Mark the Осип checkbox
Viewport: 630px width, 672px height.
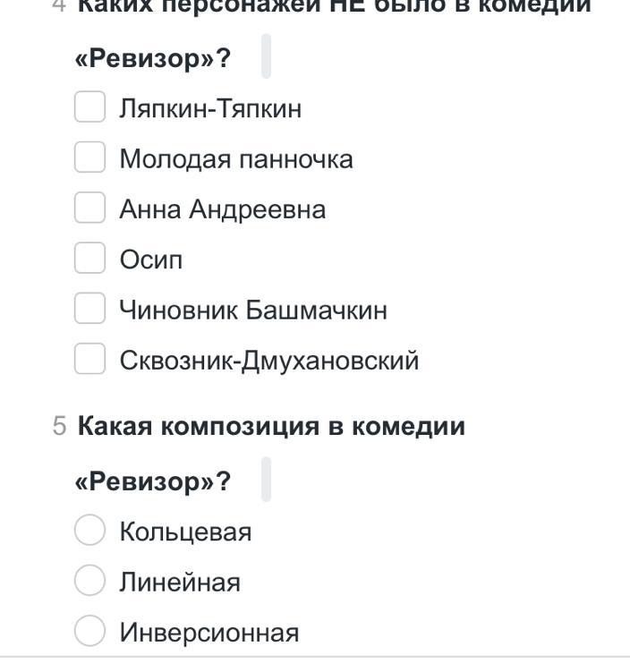click(x=89, y=258)
